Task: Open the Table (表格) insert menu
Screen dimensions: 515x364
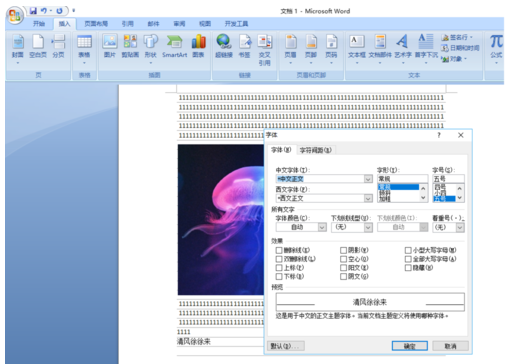Action: (x=84, y=49)
